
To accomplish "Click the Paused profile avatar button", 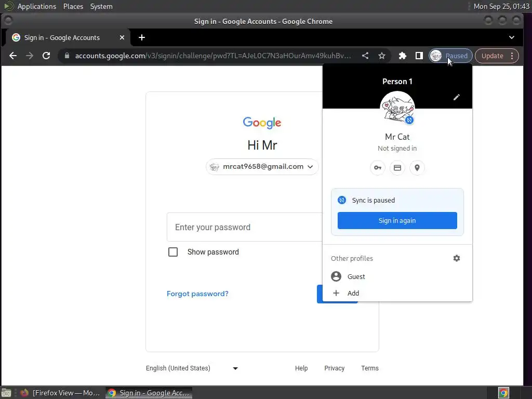I will coord(450,56).
